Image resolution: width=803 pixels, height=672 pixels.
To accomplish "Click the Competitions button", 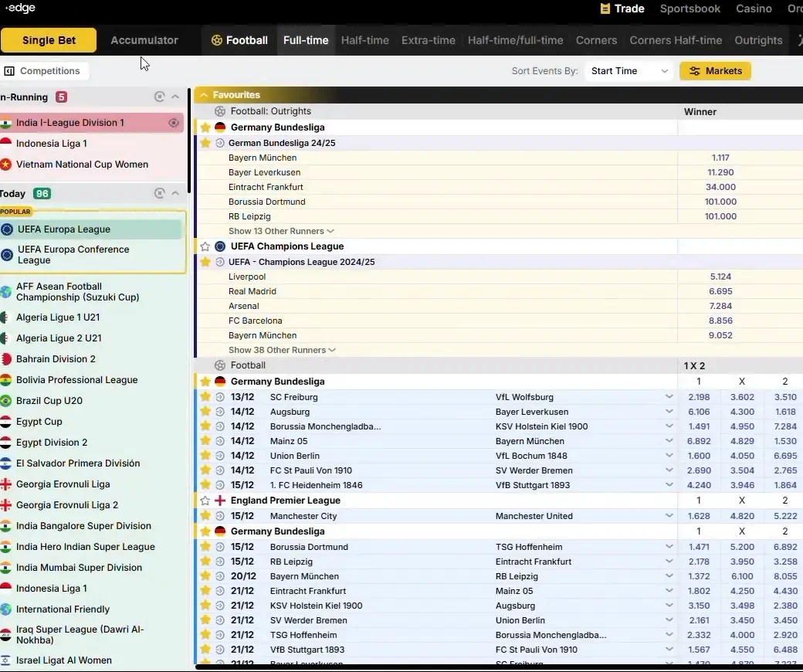I will (x=45, y=71).
